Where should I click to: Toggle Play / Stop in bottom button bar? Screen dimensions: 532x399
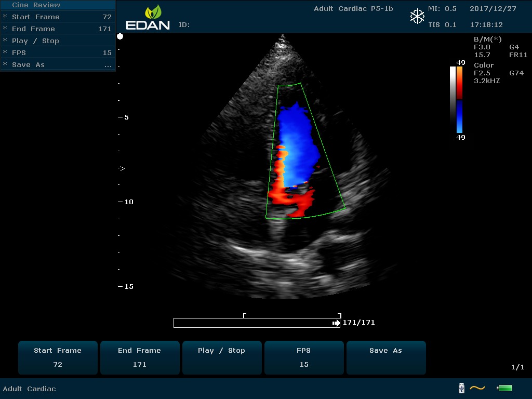[x=221, y=357]
